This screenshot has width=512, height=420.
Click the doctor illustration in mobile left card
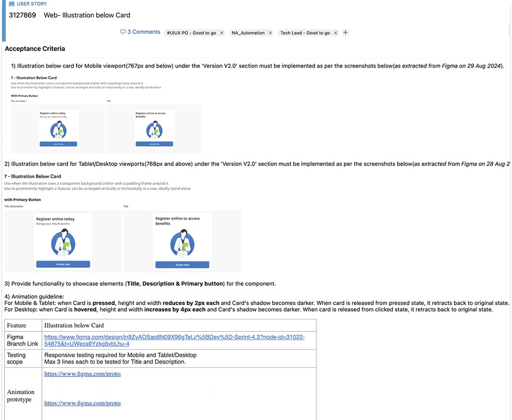coord(59,130)
